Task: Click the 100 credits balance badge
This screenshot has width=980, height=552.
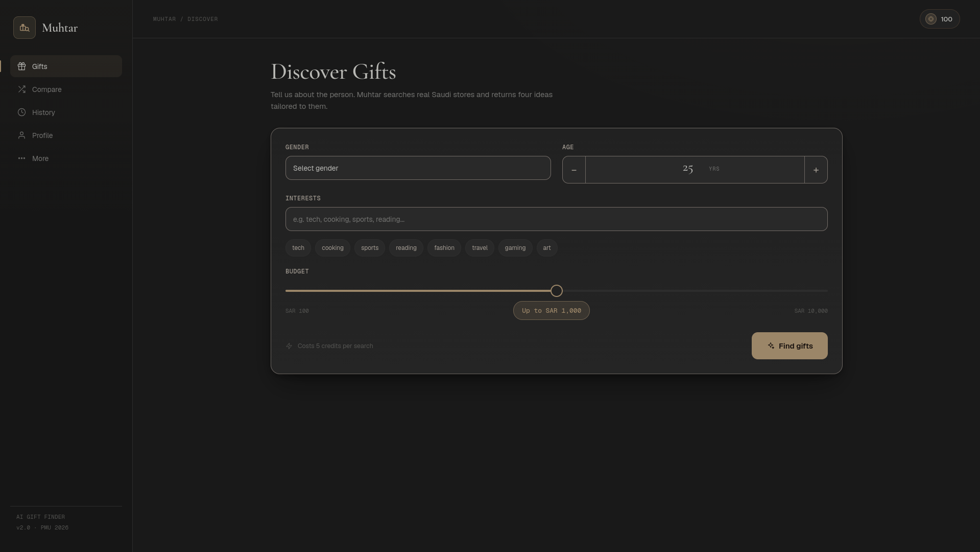Action: (940, 19)
